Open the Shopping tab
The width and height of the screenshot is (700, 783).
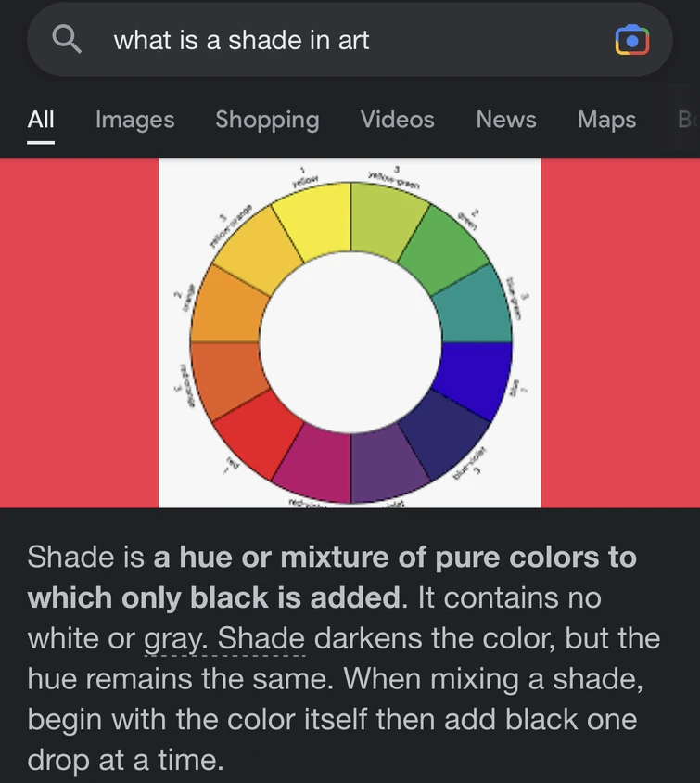point(267,120)
